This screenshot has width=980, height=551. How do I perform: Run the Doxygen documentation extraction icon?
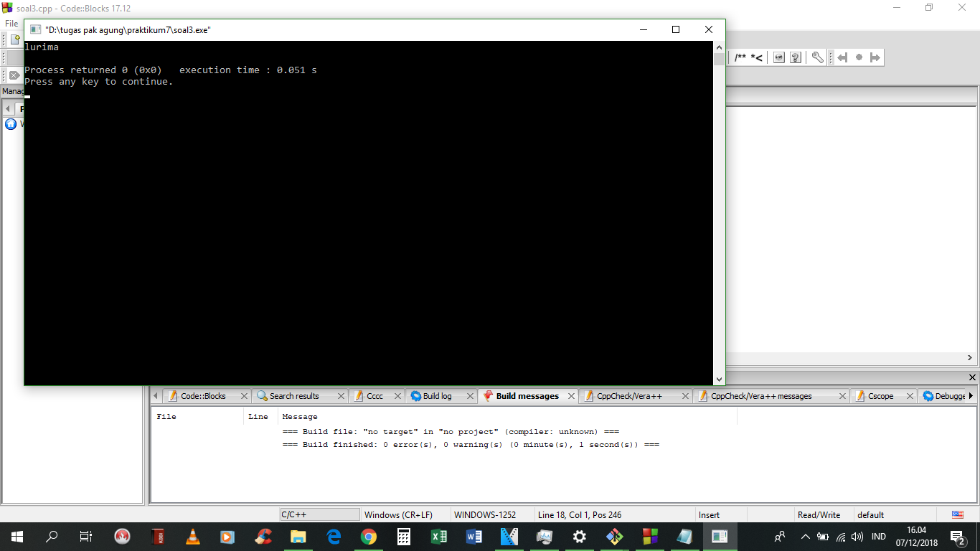(x=779, y=57)
